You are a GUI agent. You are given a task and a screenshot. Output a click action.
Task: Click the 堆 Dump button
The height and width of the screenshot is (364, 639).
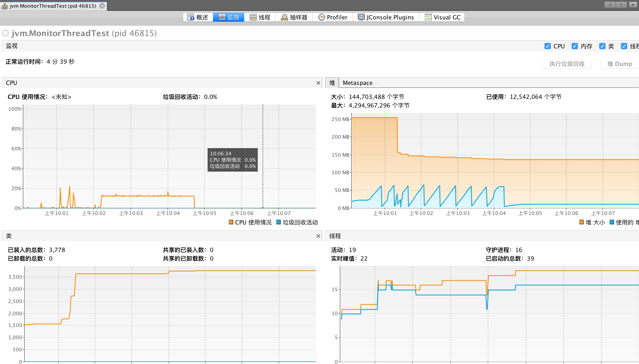[619, 64]
